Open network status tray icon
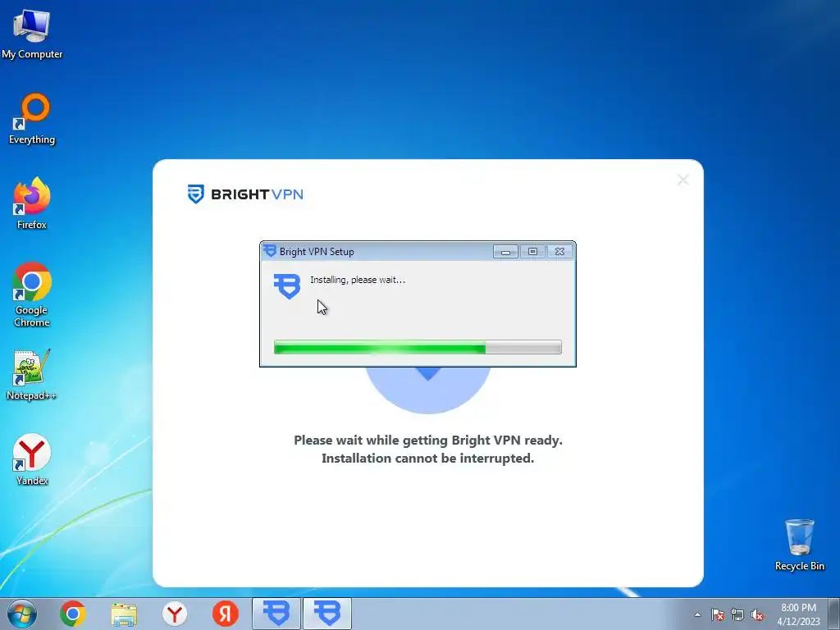This screenshot has width=840, height=630. [x=737, y=614]
